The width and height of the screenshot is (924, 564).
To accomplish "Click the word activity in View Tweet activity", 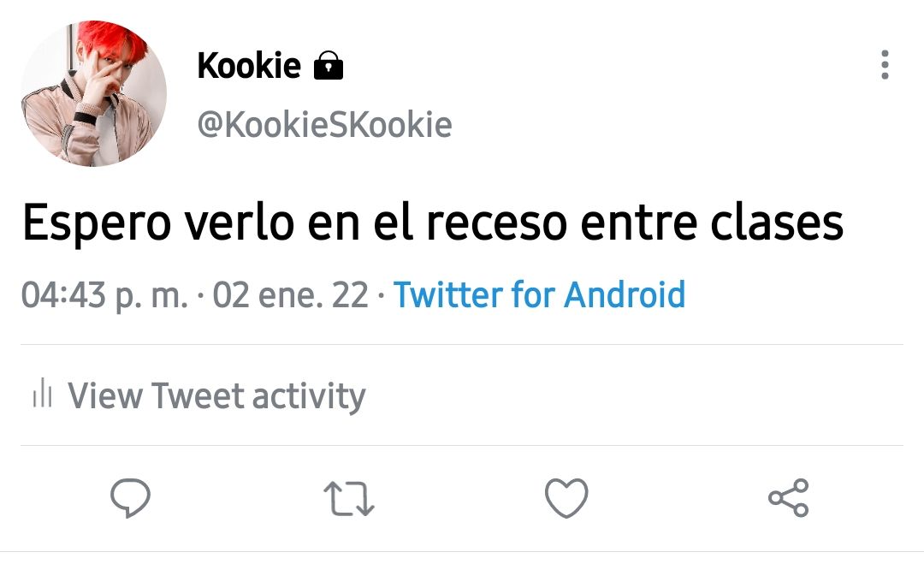I will [x=309, y=396].
